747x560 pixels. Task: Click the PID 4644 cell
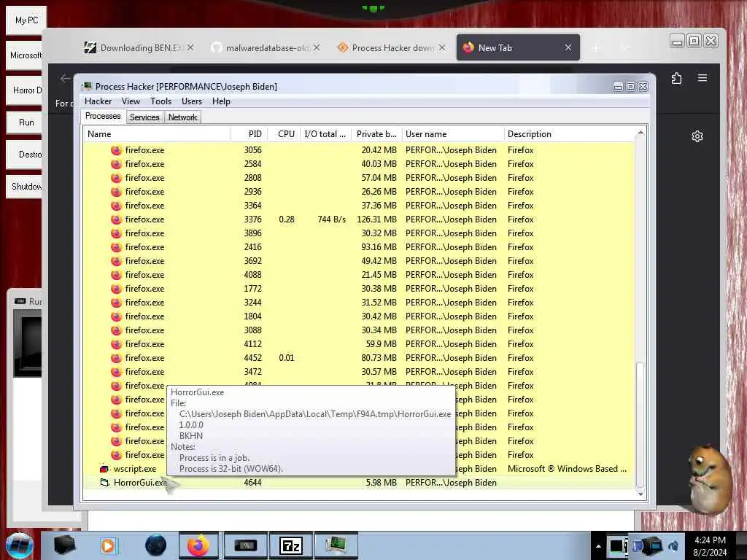coord(252,483)
